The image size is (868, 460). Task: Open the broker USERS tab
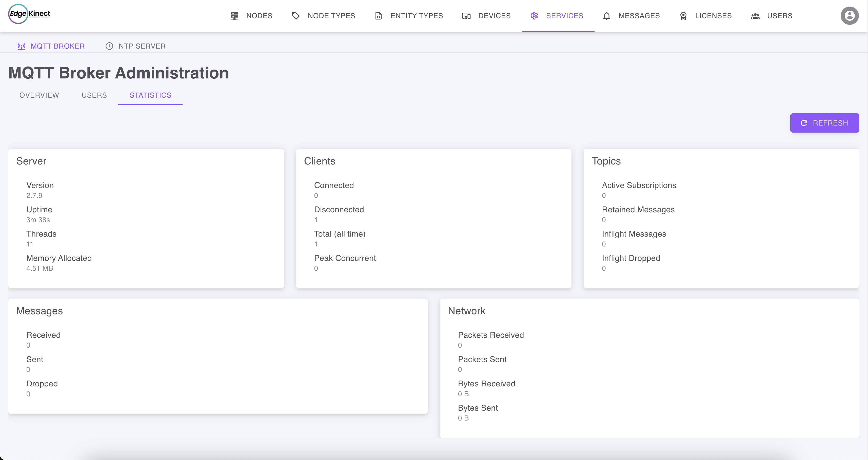pyautogui.click(x=94, y=95)
